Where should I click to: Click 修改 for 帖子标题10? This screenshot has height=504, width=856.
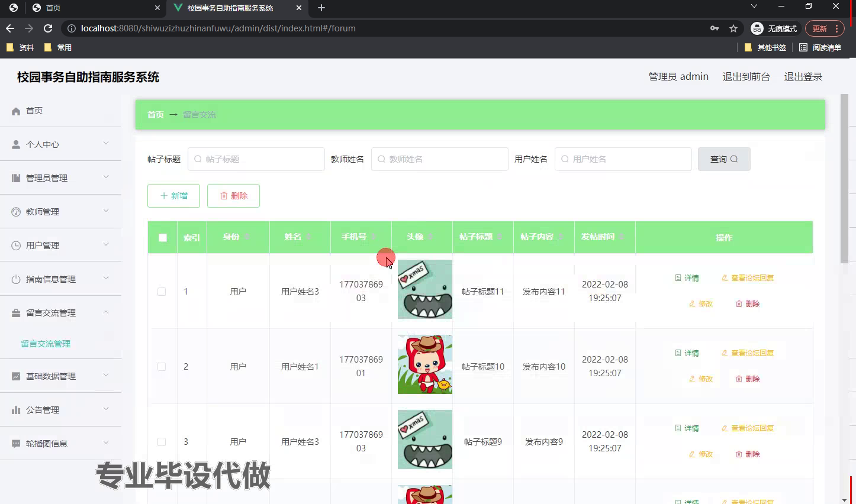[x=701, y=379]
